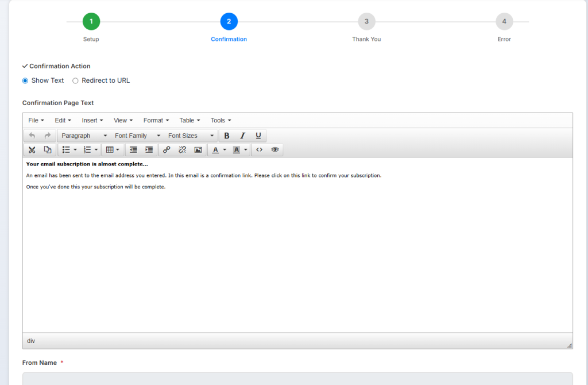Open source code view icon
The height and width of the screenshot is (385, 588).
point(259,150)
